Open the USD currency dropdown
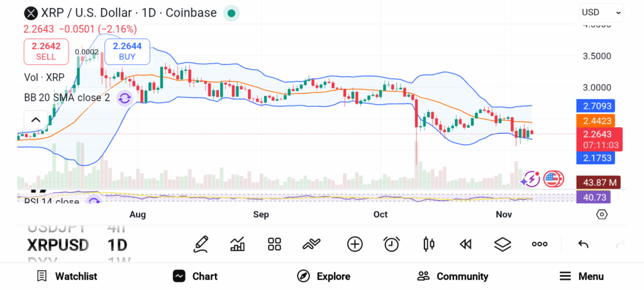 tap(601, 12)
